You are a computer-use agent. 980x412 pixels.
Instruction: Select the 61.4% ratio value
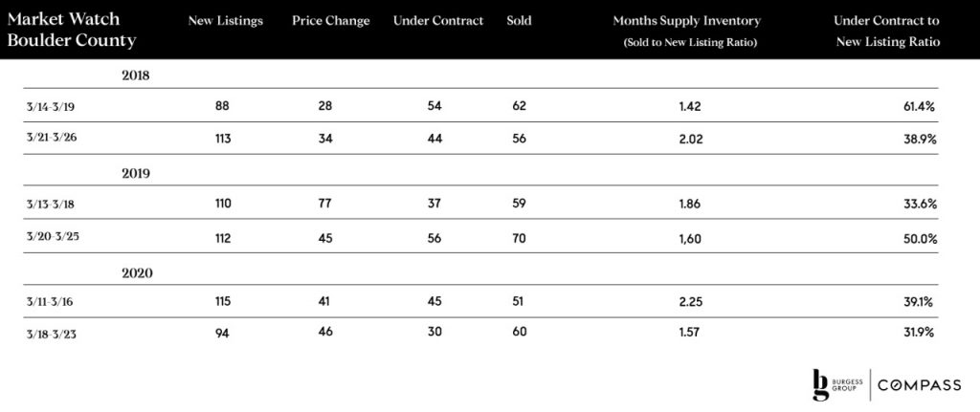coord(918,107)
